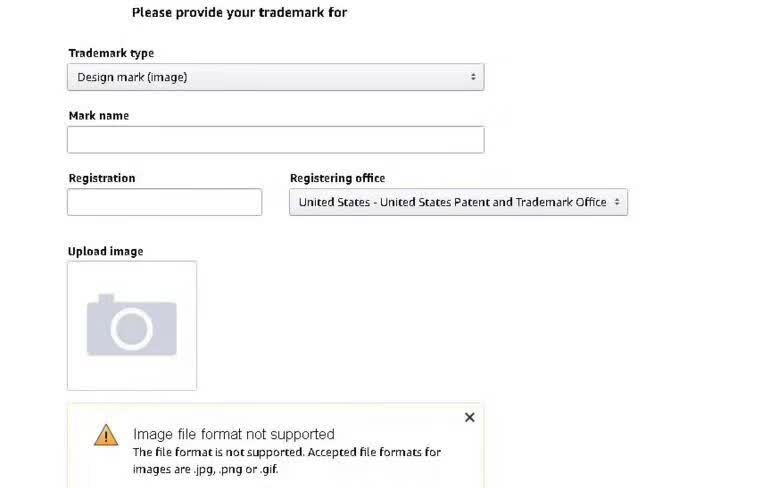Click the "Trademark type" label

[x=111, y=53]
